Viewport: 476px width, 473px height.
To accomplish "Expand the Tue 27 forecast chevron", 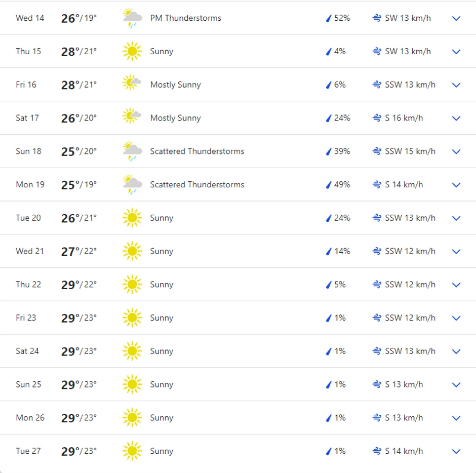I will point(456,451).
